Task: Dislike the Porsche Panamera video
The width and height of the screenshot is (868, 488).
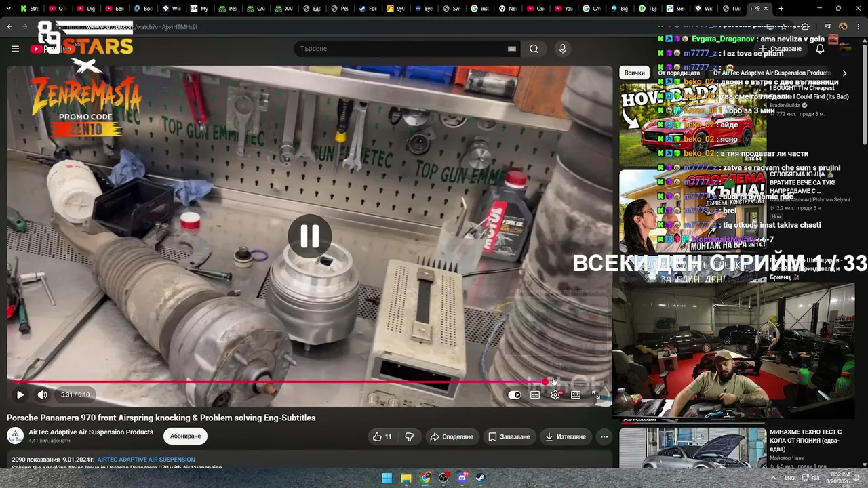Action: tap(409, 436)
